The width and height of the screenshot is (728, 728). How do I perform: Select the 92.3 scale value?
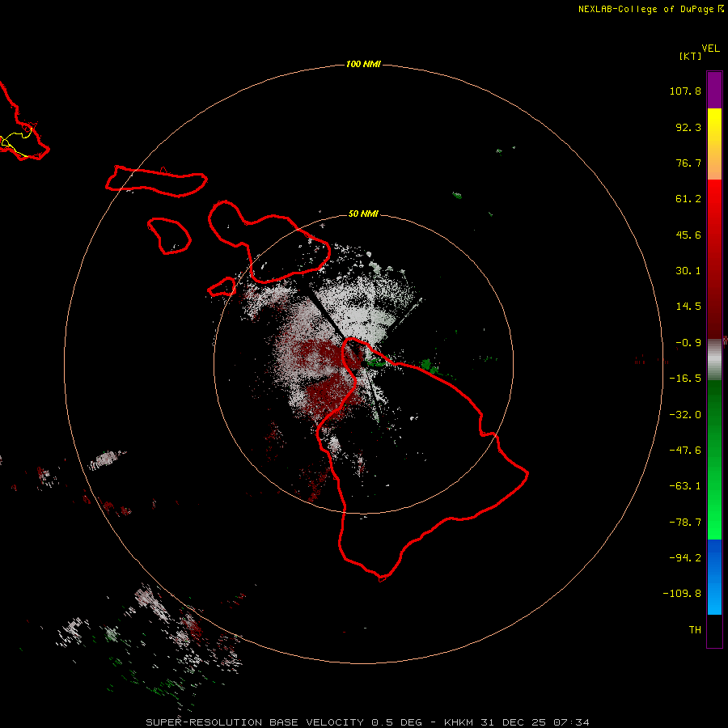pyautogui.click(x=688, y=127)
